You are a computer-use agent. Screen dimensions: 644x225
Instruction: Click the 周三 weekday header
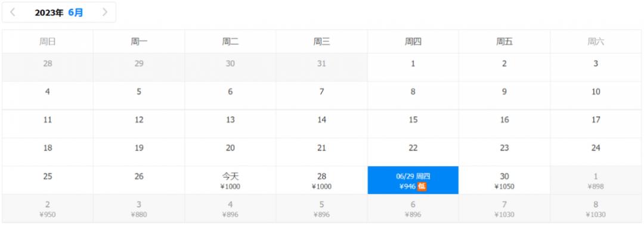[x=321, y=42]
